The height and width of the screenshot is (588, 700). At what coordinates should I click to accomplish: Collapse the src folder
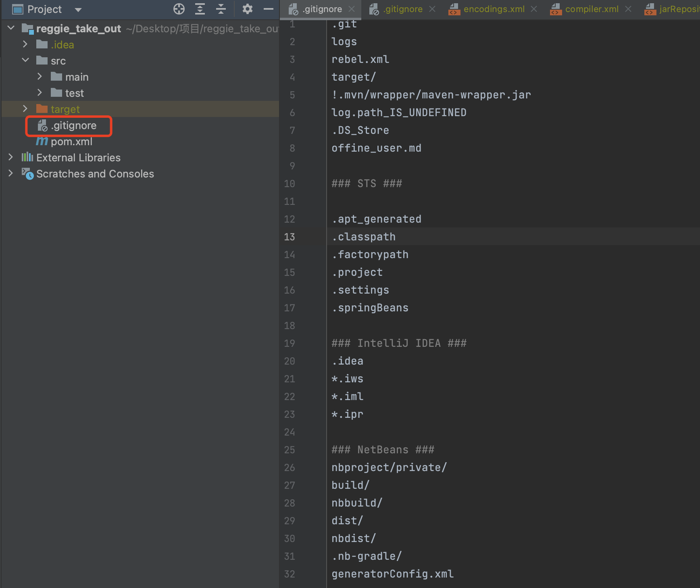click(25, 60)
